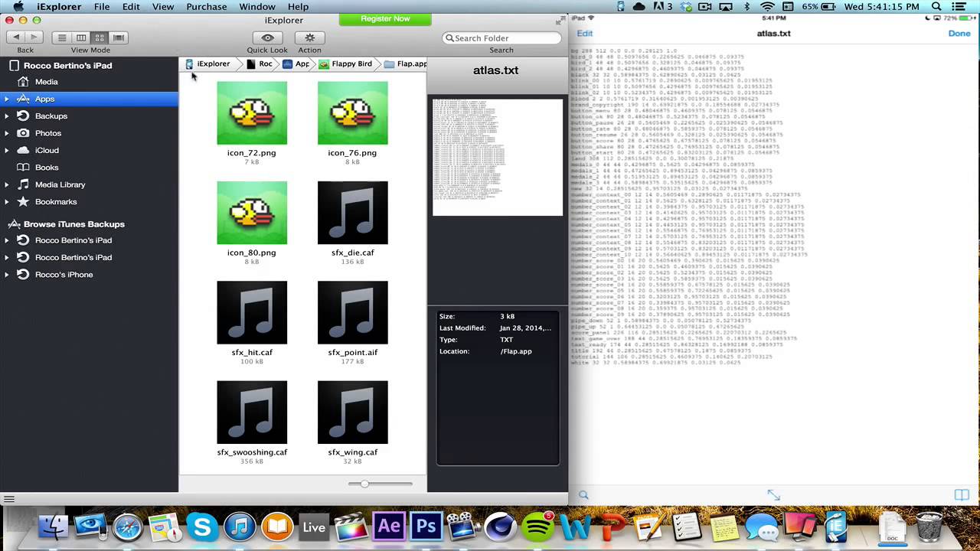Click the book icon in iPad window
The width and height of the screenshot is (980, 551).
click(x=962, y=495)
